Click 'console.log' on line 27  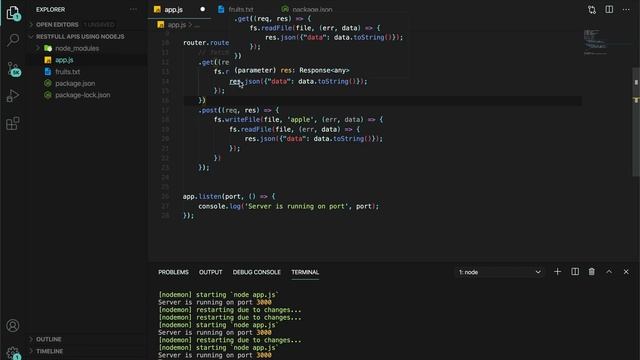pos(219,206)
